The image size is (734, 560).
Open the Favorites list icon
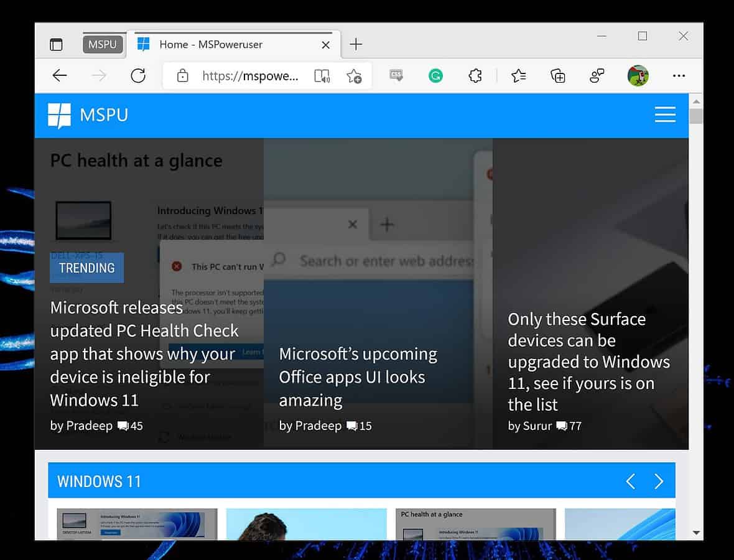[x=518, y=75]
